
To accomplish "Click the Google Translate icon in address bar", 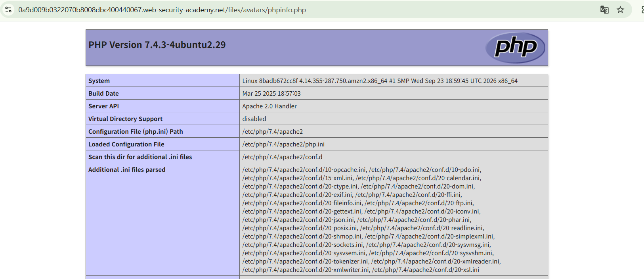I will point(604,10).
